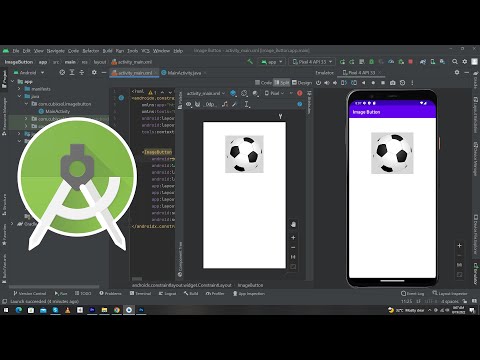Toggle the Project tool window side tab
Screen dimensions: 480x360
coord(4,79)
